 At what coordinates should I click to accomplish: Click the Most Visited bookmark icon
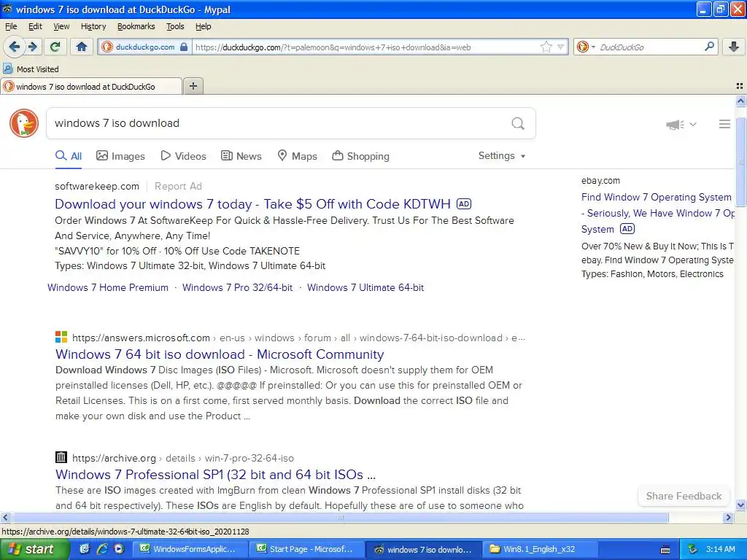point(7,69)
